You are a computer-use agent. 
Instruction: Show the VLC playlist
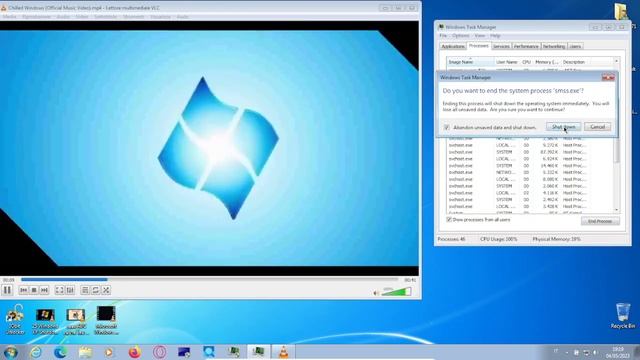85,290
